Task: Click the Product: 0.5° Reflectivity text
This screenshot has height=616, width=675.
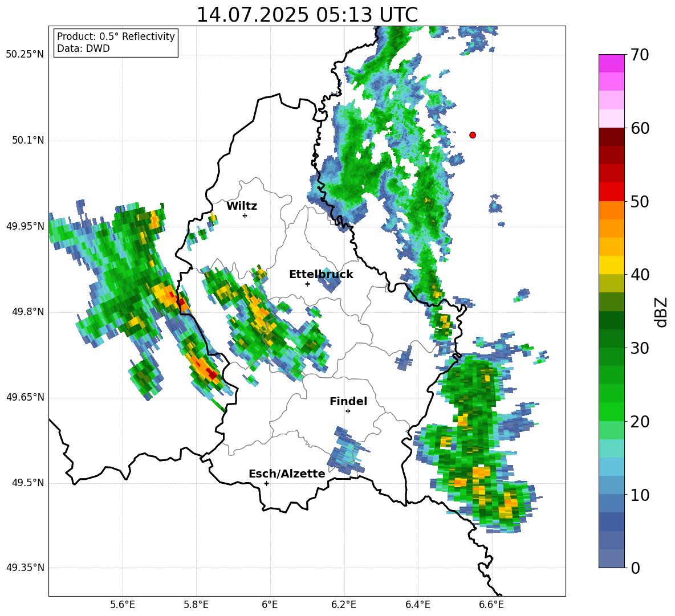Action: (x=116, y=36)
